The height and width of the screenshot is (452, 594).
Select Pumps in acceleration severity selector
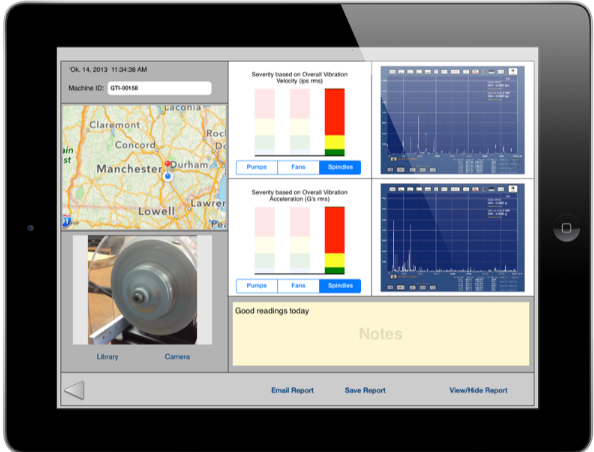[x=257, y=286]
